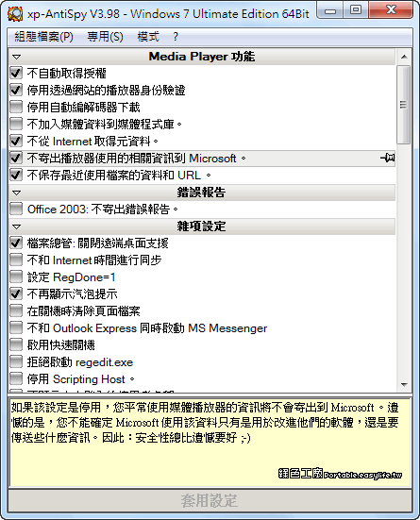Select the 停用自動編解碼器下載 row text
This screenshot has width=420, height=520.
pos(84,108)
